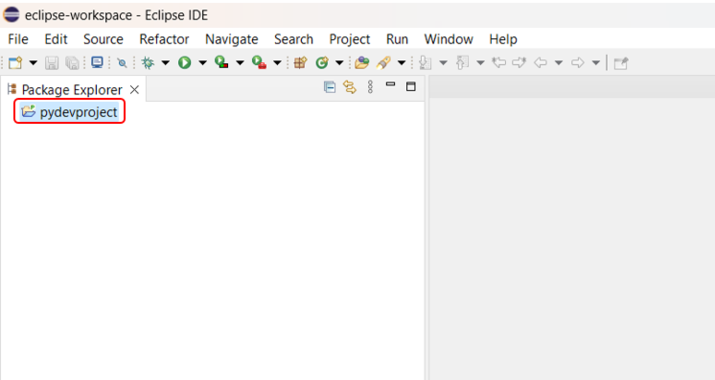The width and height of the screenshot is (715, 380).
Task: Click the green Run play icon
Action: (185, 62)
